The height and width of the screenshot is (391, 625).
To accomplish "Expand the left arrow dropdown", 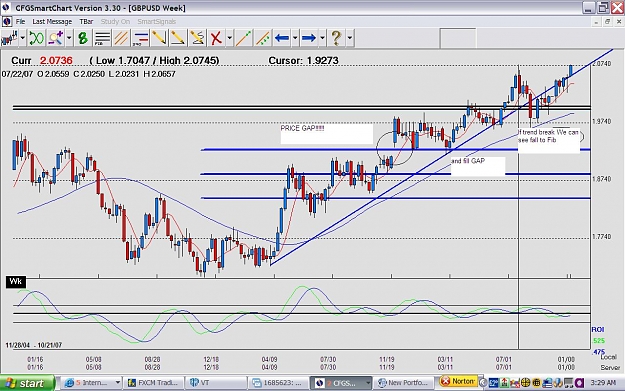I will (x=295, y=38).
